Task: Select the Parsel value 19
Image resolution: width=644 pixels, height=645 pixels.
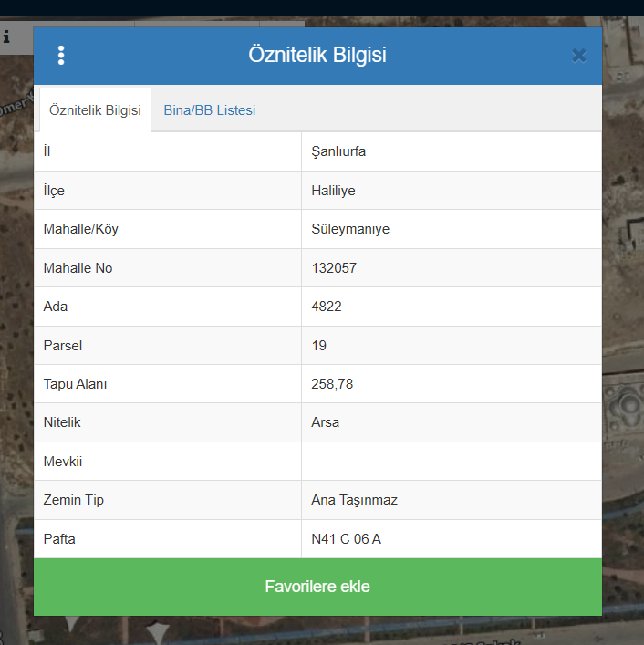Action: pos(319,346)
